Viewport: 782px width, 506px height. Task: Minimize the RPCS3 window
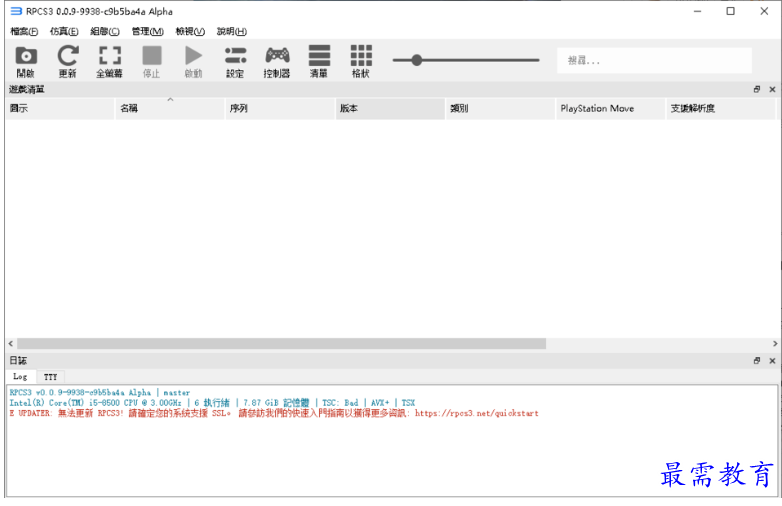pos(697,11)
